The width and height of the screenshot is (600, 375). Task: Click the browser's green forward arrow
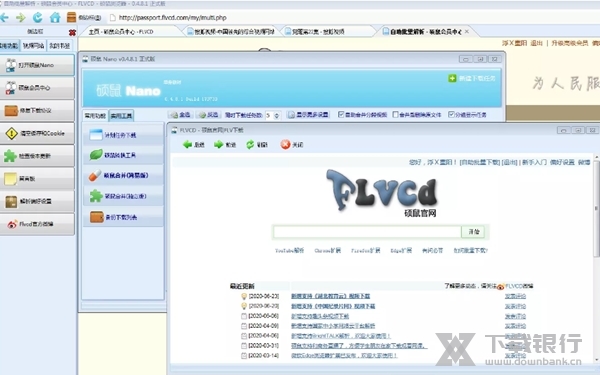[x=20, y=18]
